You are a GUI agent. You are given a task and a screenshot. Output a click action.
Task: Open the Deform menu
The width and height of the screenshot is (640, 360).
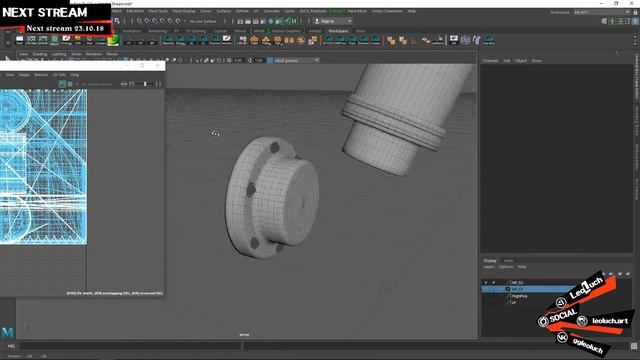[242, 11]
